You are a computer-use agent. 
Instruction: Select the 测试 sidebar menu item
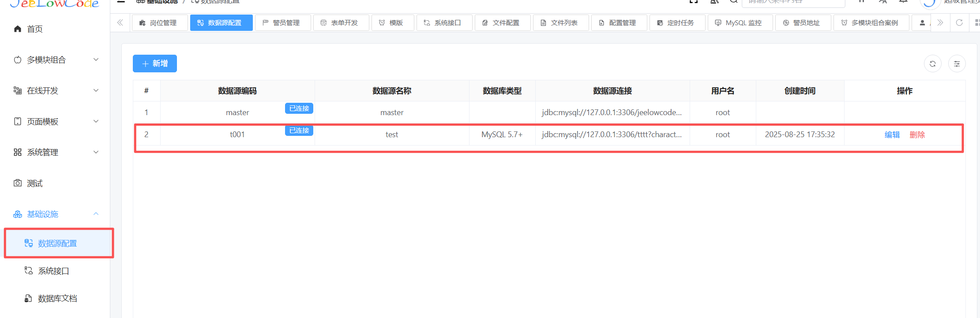(x=34, y=183)
